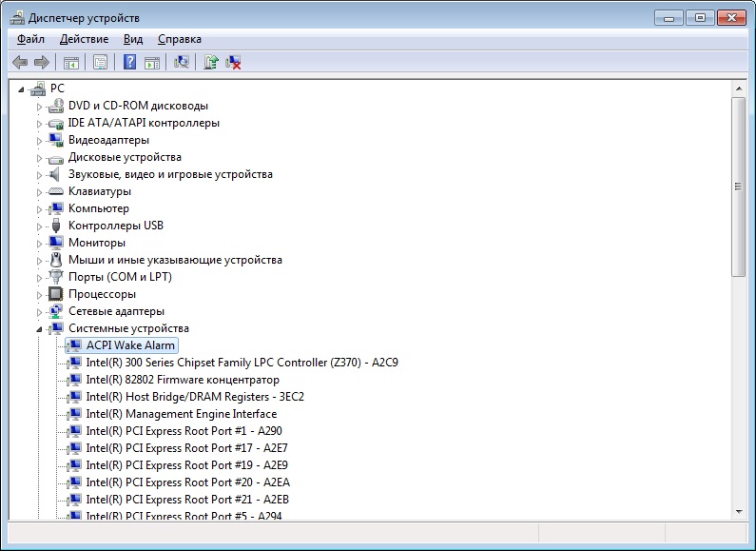
Task: Expand the Контроллеры USB category
Action: [x=40, y=226]
